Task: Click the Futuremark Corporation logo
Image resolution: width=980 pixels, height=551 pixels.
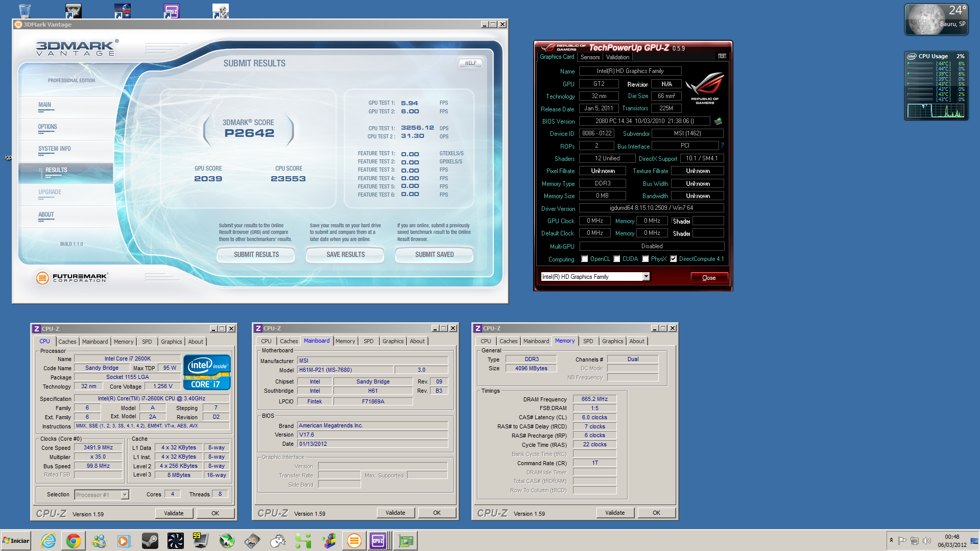Action: pyautogui.click(x=72, y=278)
